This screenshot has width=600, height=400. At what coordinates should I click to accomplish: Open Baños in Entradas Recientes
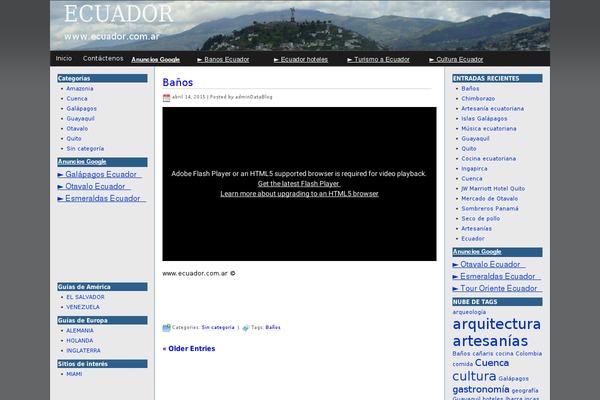470,89
